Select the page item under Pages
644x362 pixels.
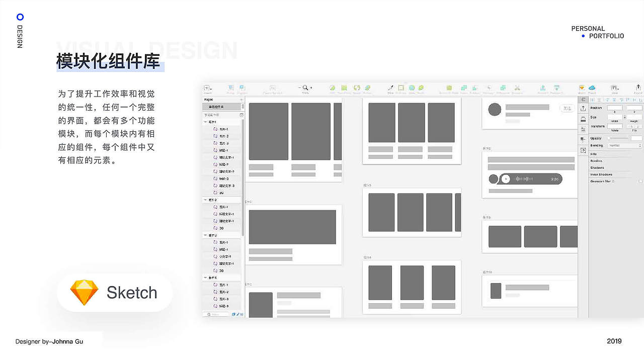click(221, 107)
